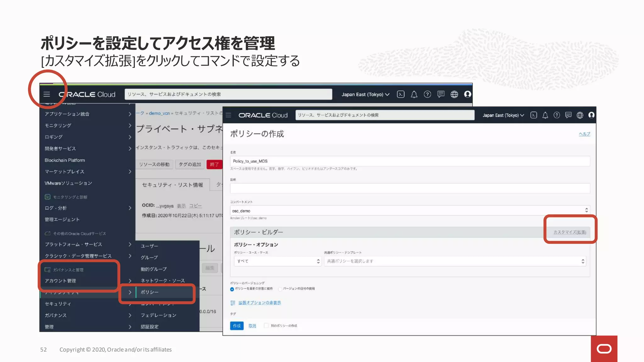Open profile avatar in policy creation window
This screenshot has height=362, width=644.
pos(591,115)
